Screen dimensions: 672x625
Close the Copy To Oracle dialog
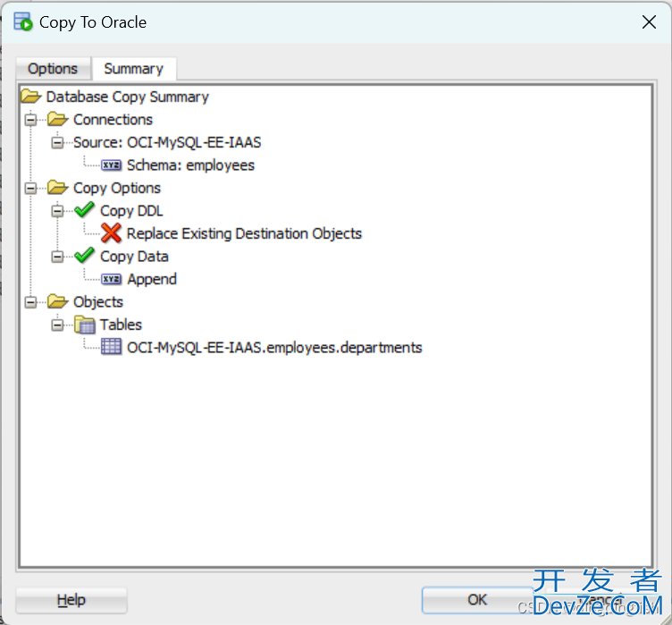649,21
